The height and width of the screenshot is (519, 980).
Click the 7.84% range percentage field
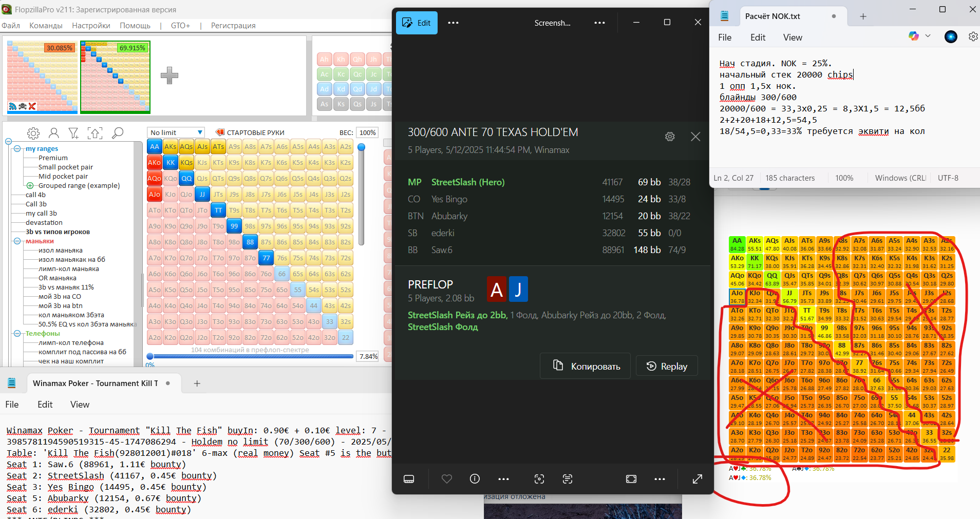pyautogui.click(x=368, y=356)
